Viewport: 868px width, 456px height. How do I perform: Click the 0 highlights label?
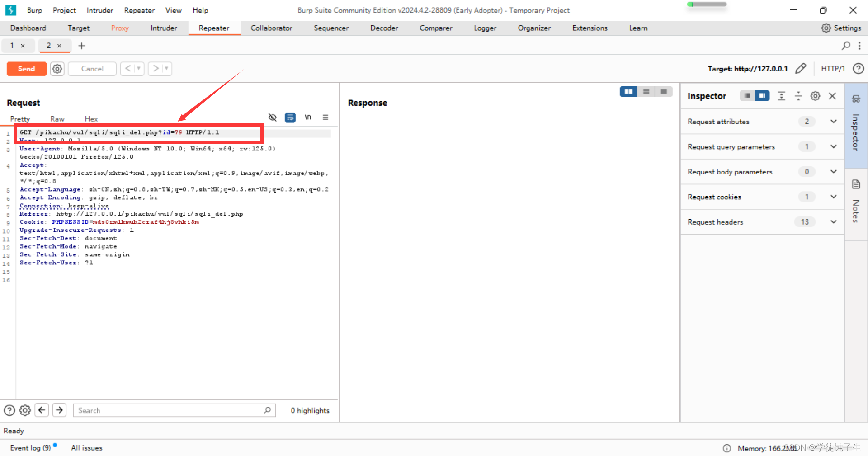[x=310, y=410]
